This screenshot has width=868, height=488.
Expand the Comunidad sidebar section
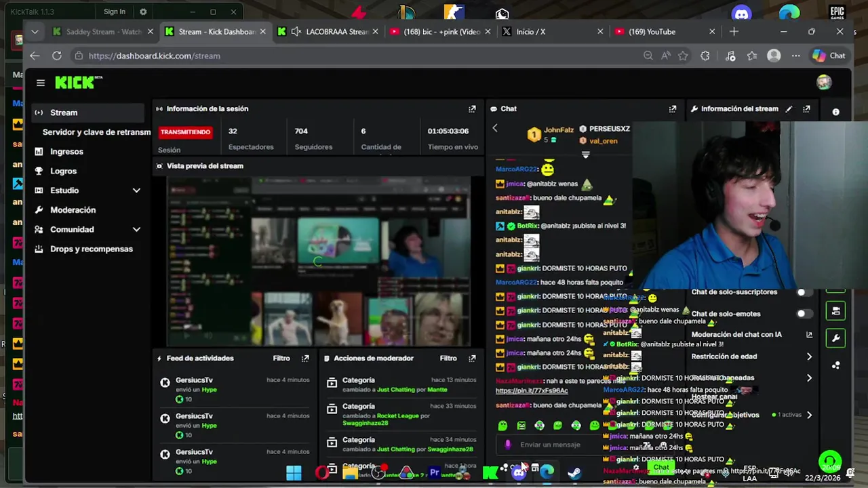tap(136, 229)
